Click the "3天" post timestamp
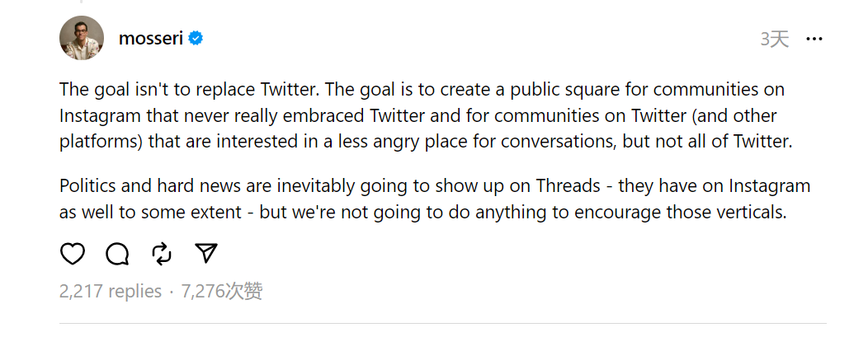 [x=774, y=39]
